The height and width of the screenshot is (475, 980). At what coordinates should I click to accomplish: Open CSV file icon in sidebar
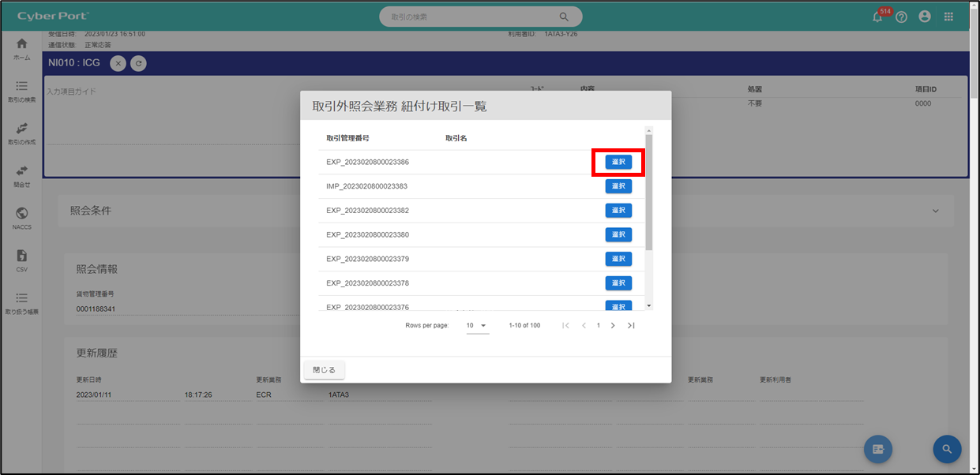pos(22,260)
